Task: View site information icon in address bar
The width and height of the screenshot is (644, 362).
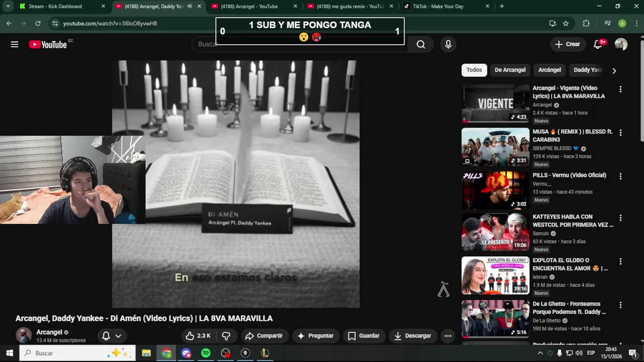Action: click(55, 23)
